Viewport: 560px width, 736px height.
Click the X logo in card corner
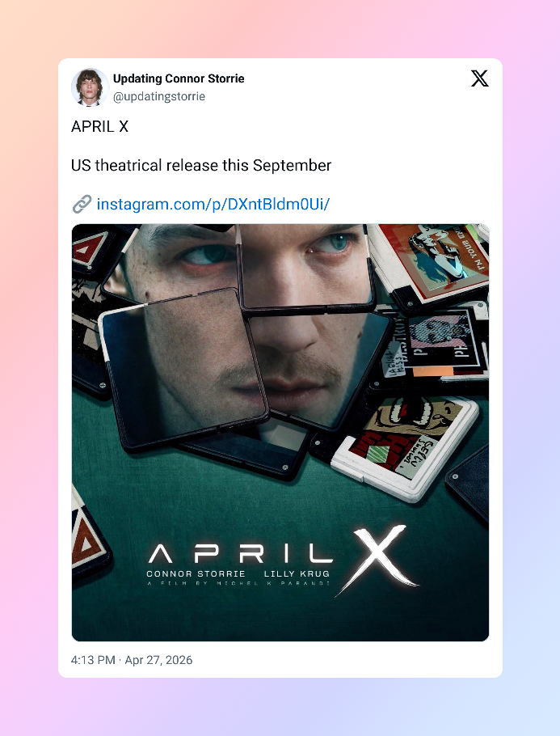pyautogui.click(x=479, y=78)
